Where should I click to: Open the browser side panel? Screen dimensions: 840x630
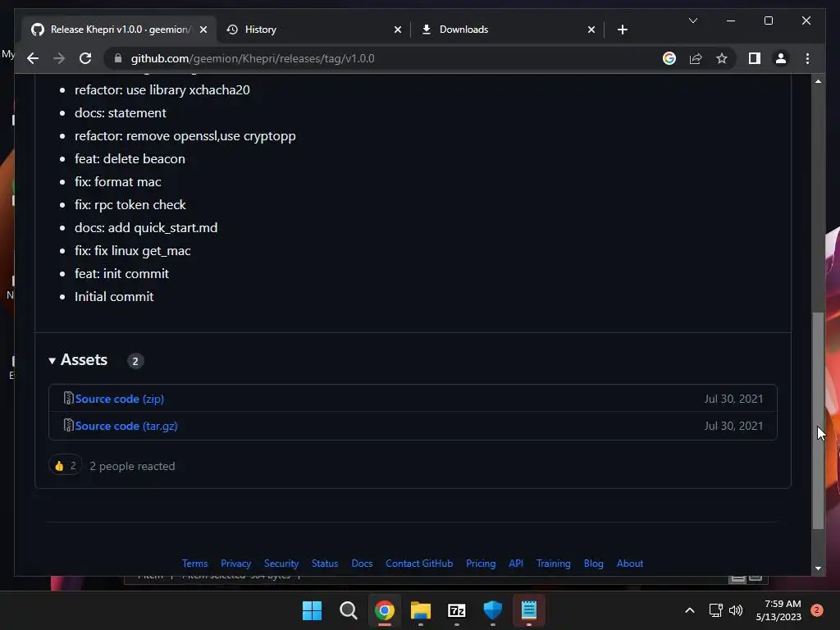click(x=755, y=58)
